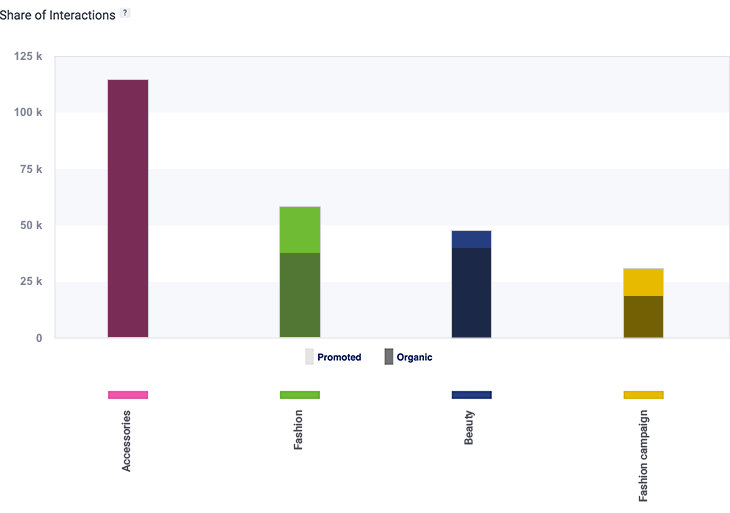Click the green Fashion color swatch
Viewport: 730px width, 513px height.
pyautogui.click(x=300, y=395)
